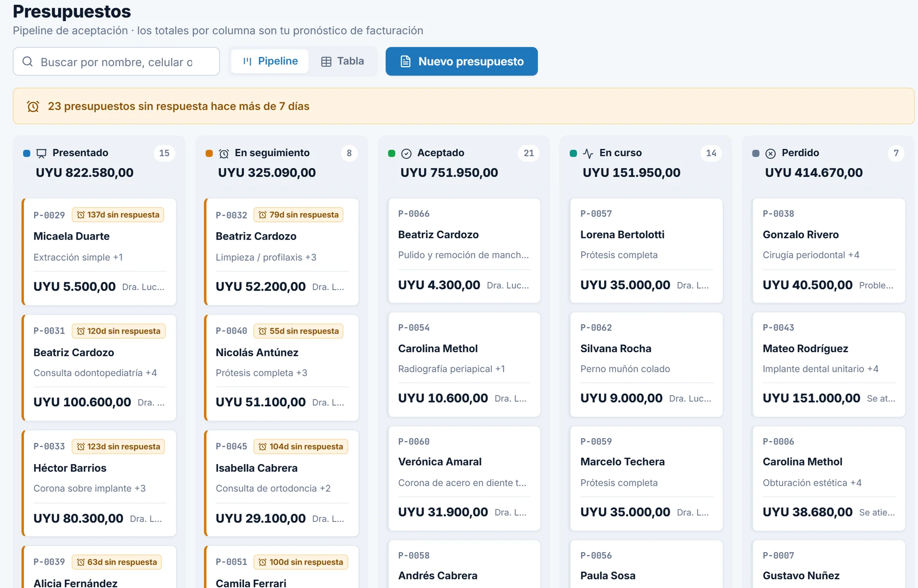Open Micaela Duarte budget card P-0029
918x588 pixels.
[99, 252]
